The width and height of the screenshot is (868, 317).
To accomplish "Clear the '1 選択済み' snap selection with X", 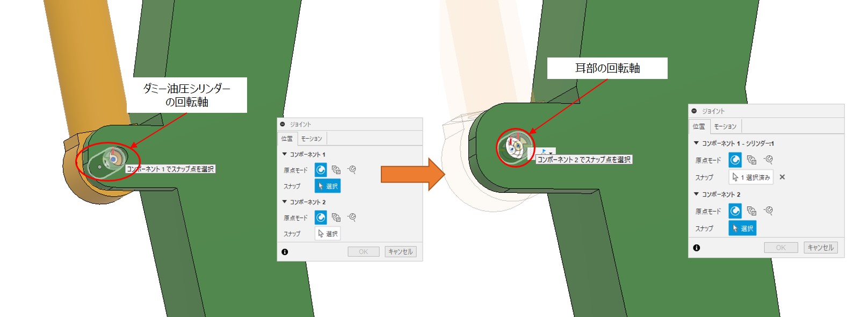I will point(782,177).
